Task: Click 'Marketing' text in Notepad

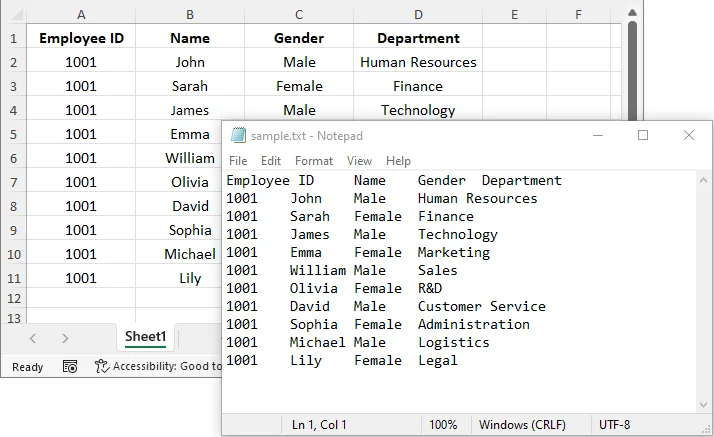Action: 454,252
